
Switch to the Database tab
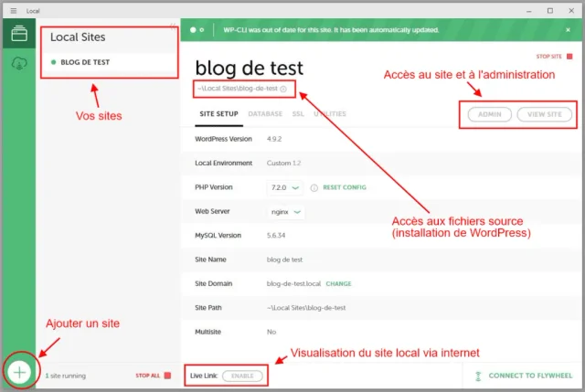click(x=265, y=114)
